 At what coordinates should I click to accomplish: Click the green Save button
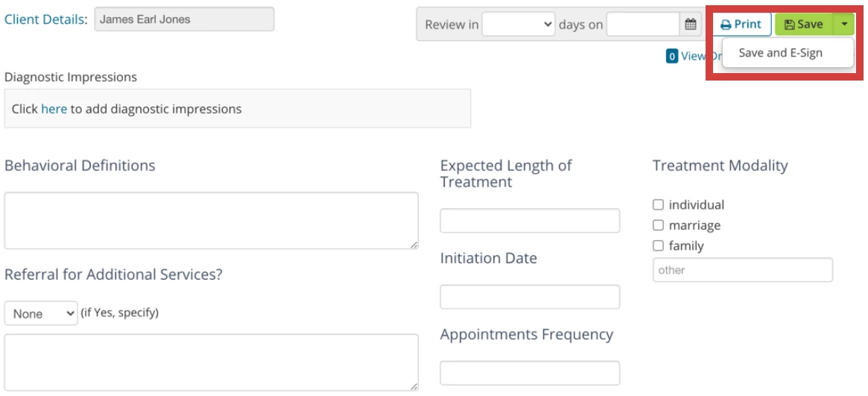pyautogui.click(x=804, y=25)
